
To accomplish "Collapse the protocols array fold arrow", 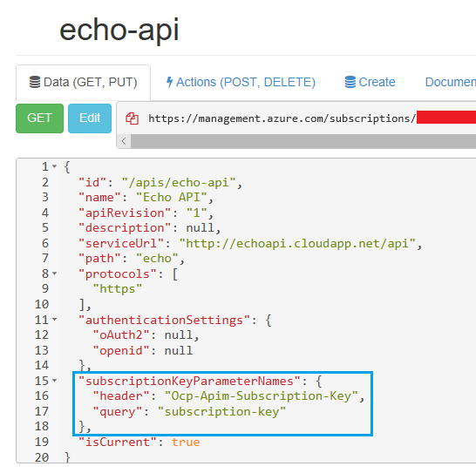I will point(55,274).
